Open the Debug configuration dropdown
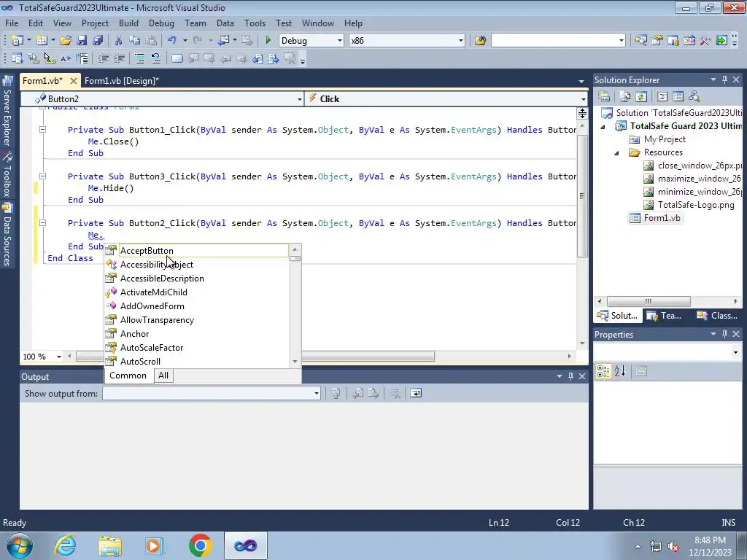This screenshot has width=747, height=560. tap(340, 41)
